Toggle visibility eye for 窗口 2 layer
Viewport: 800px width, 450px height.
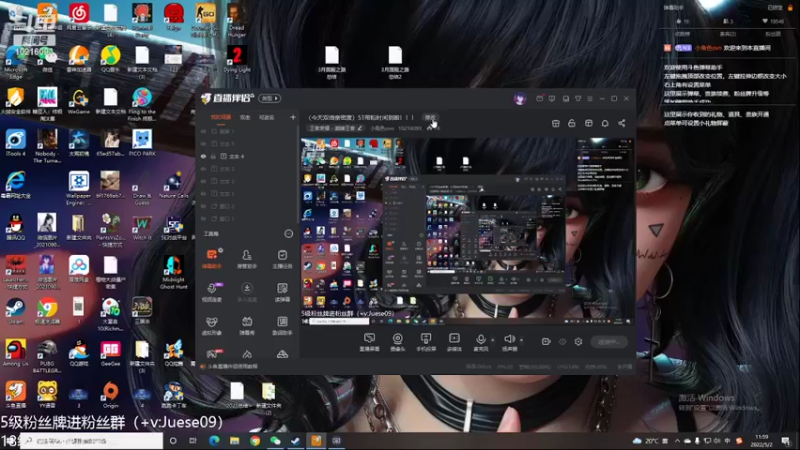[204, 206]
